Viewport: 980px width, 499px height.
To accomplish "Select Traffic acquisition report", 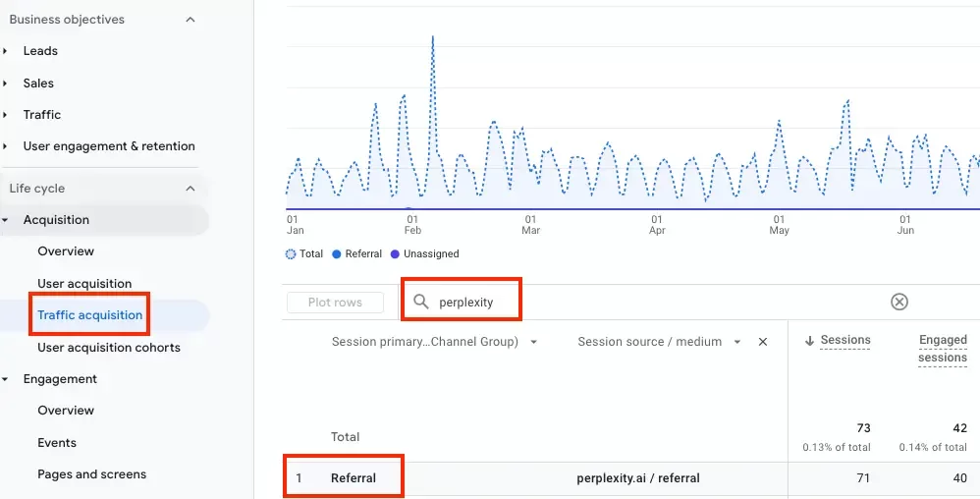I will click(x=90, y=315).
